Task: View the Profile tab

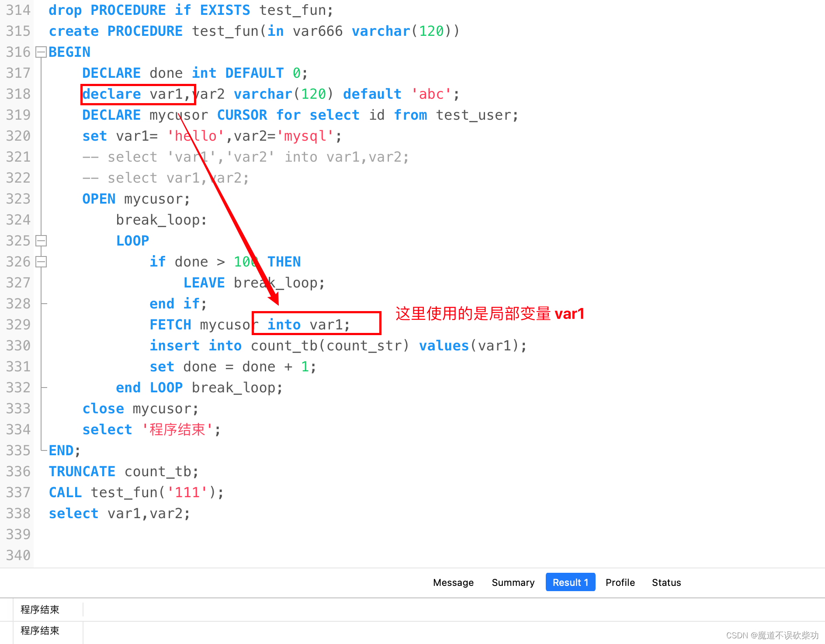Action: pos(620,582)
